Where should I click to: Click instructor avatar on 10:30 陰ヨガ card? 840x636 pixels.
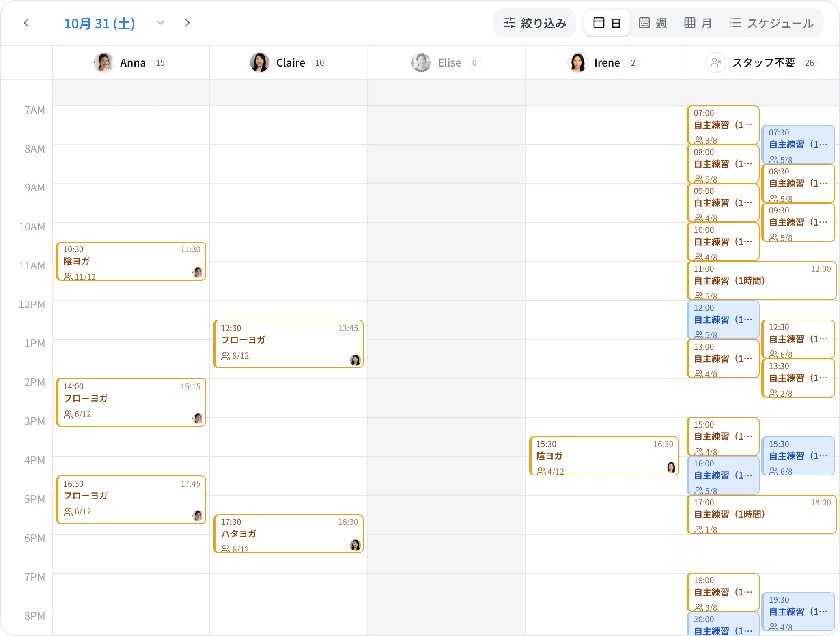[198, 272]
